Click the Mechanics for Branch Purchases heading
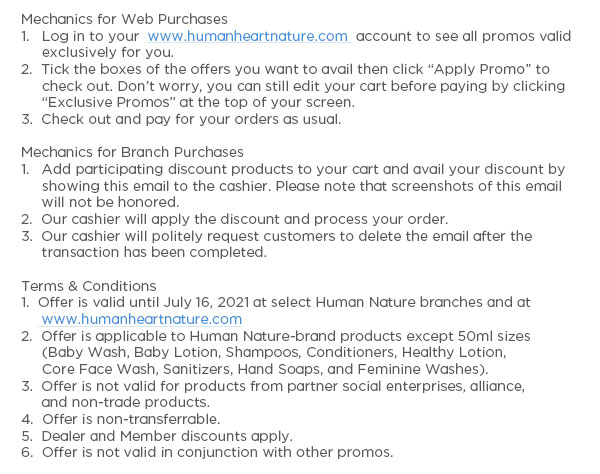 tap(132, 152)
